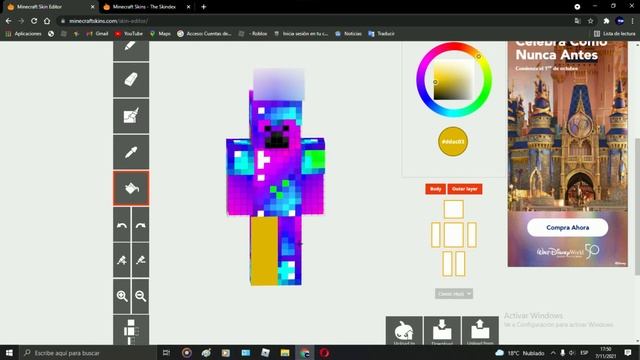
Task: Open Lista de lectura reading list
Action: (615, 34)
